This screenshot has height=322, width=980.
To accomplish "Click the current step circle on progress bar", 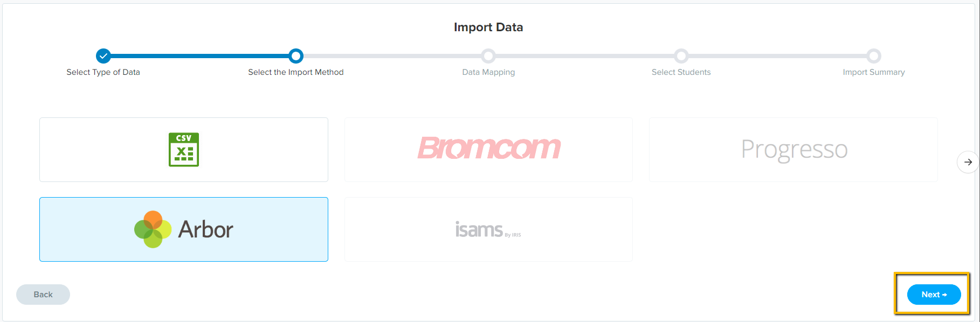I will point(296,56).
